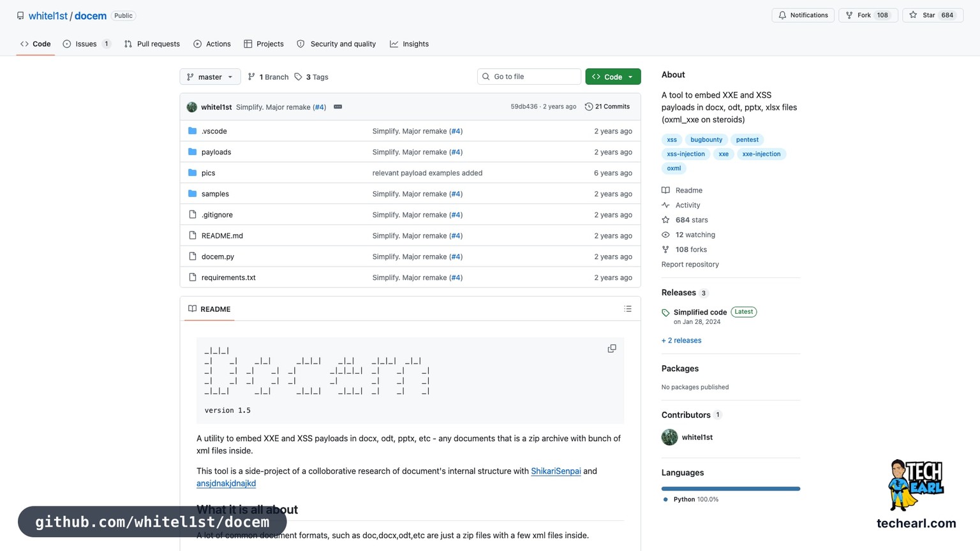View the 684 stars link
The image size is (980, 551).
click(685, 220)
